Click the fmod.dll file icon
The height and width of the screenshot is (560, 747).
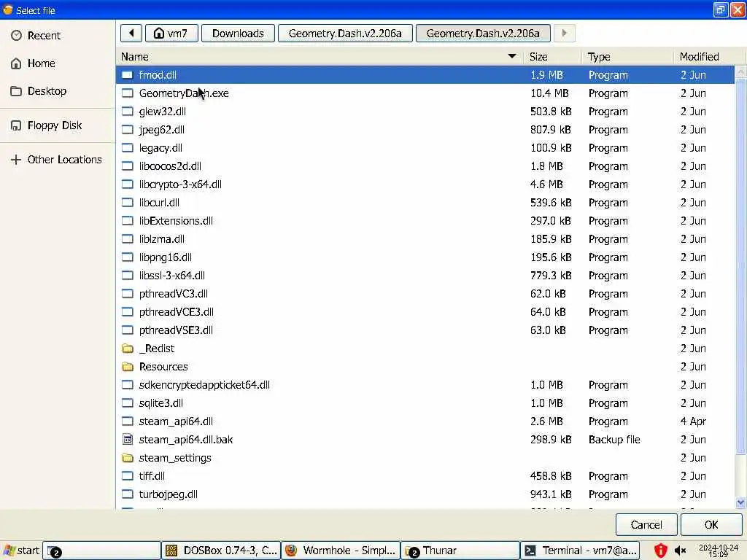[127, 75]
